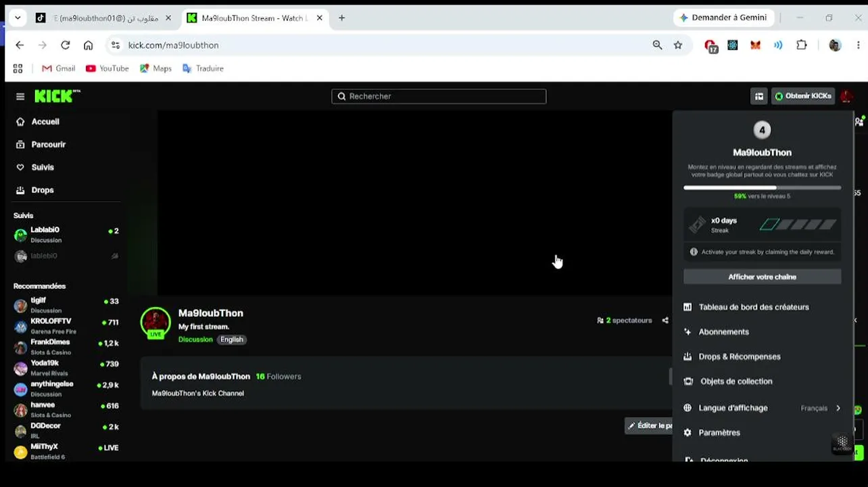This screenshot has height=487, width=868.
Task: Open recommended channel anythingelse
Action: point(66,389)
